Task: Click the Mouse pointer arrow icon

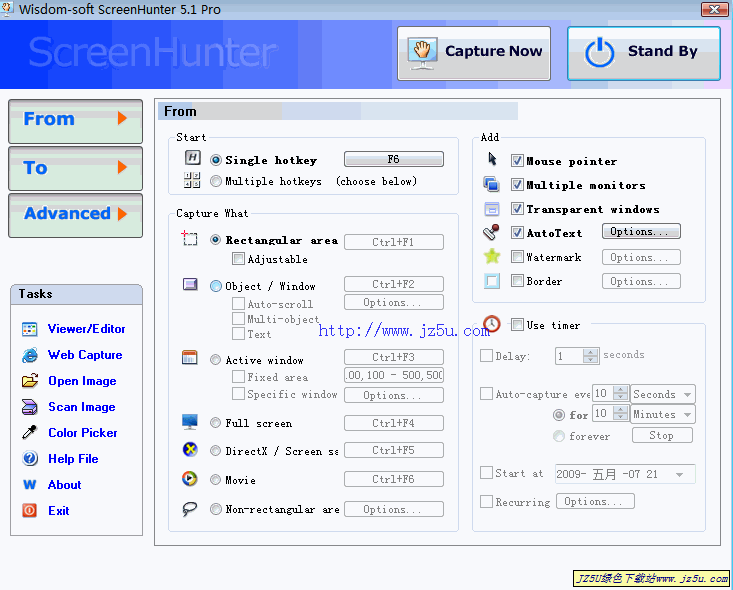Action: [x=492, y=159]
